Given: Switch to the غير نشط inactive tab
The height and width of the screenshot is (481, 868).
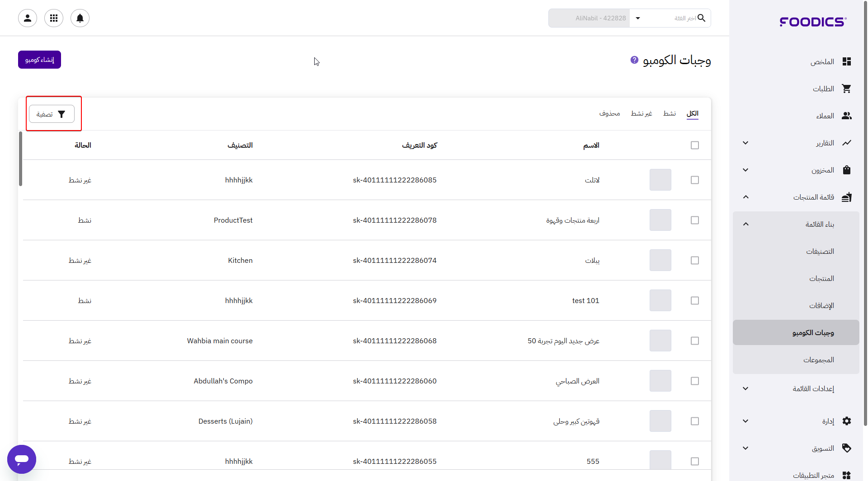Looking at the screenshot, I should click(641, 113).
